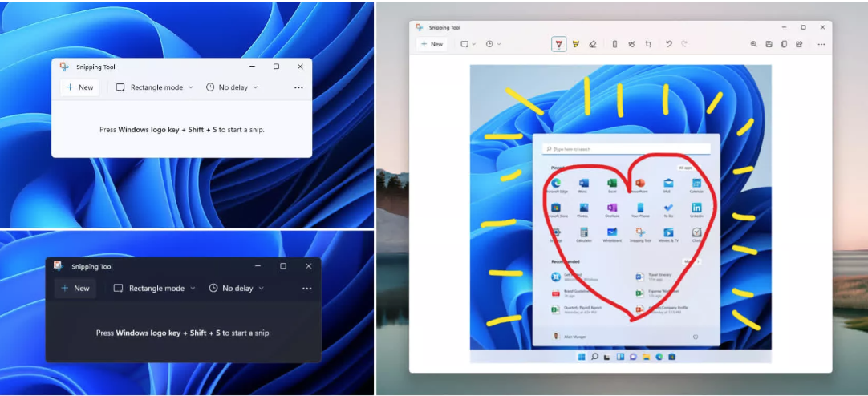Click Snipping Tool app icon in editor window
Viewport: 868px width, 396px height.
(420, 27)
